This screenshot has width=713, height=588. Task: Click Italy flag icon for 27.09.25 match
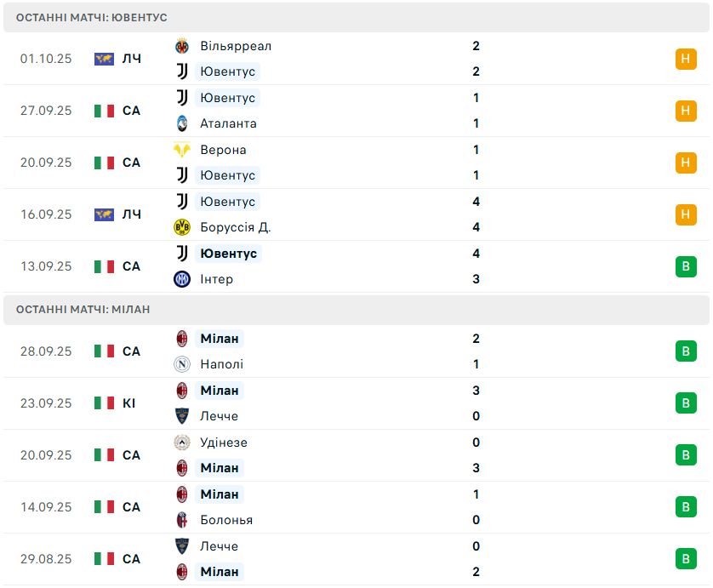[104, 111]
